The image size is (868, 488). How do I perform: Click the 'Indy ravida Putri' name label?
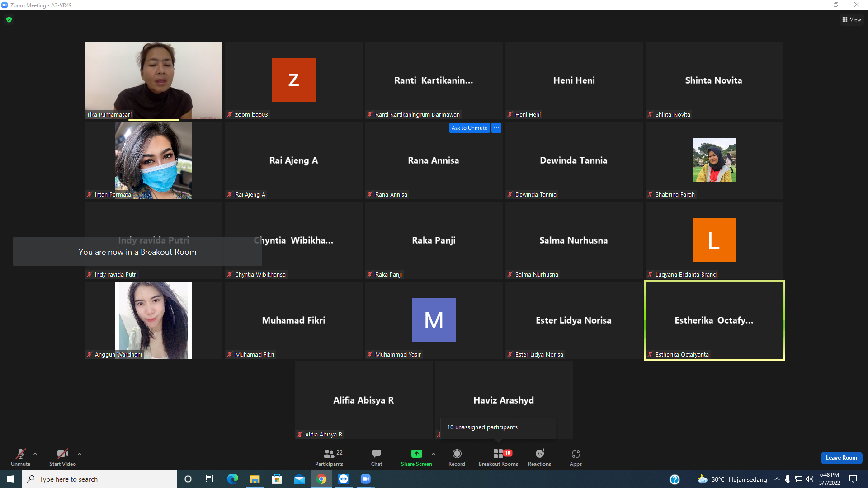pyautogui.click(x=116, y=274)
